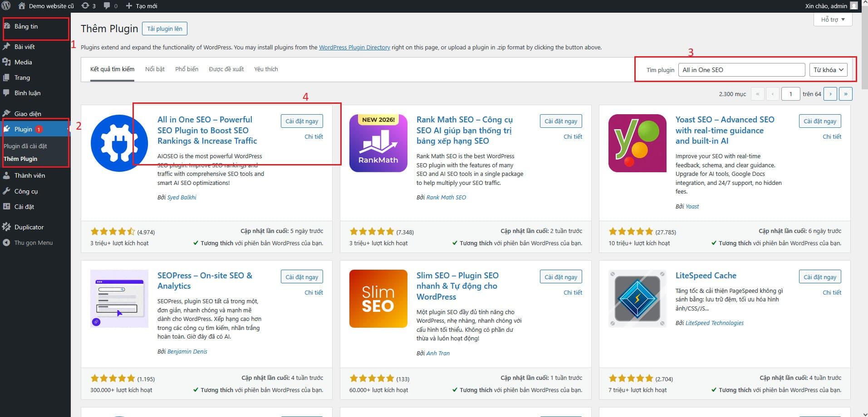
Task: Click the 'All in One SEO' search input field
Action: tap(741, 69)
